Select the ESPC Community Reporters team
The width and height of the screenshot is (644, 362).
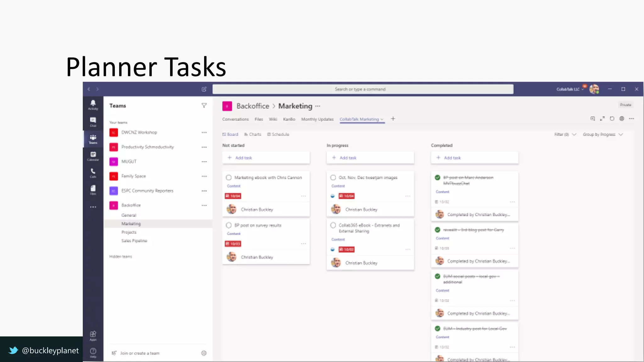click(x=147, y=191)
